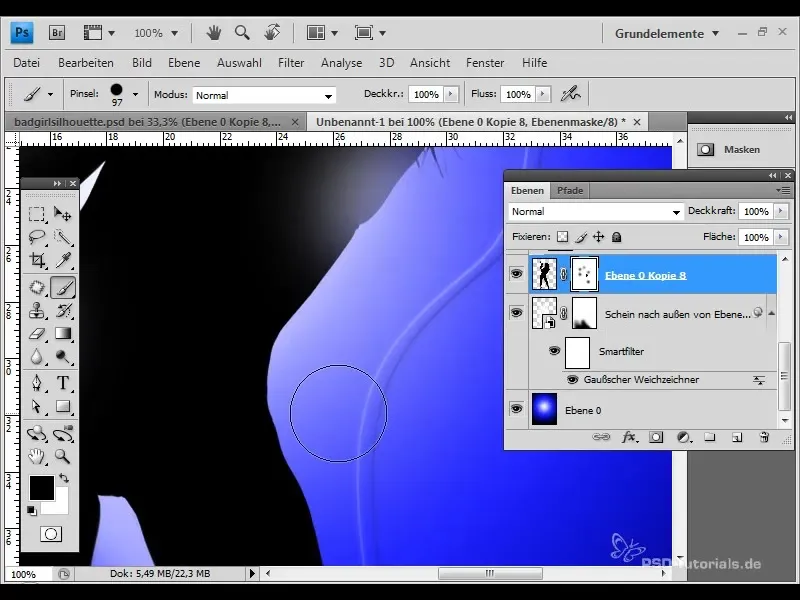Open the Bearbeiten menu
The height and width of the screenshot is (600, 800).
[x=86, y=63]
